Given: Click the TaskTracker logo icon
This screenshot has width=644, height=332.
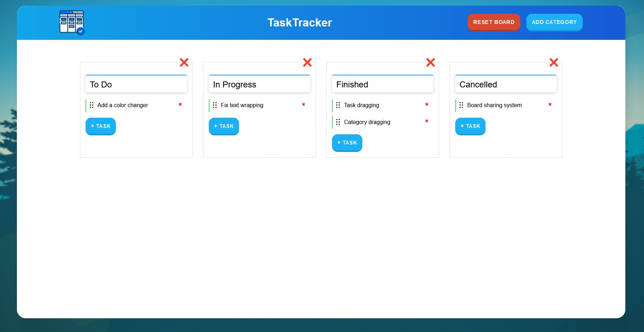Looking at the screenshot, I should pos(71,23).
